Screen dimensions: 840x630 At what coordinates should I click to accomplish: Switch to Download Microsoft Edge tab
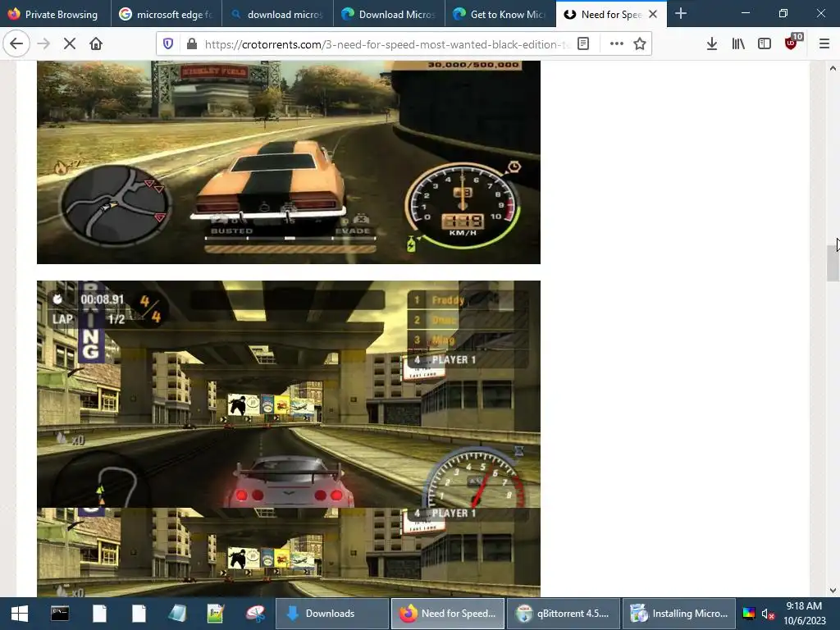(389, 15)
